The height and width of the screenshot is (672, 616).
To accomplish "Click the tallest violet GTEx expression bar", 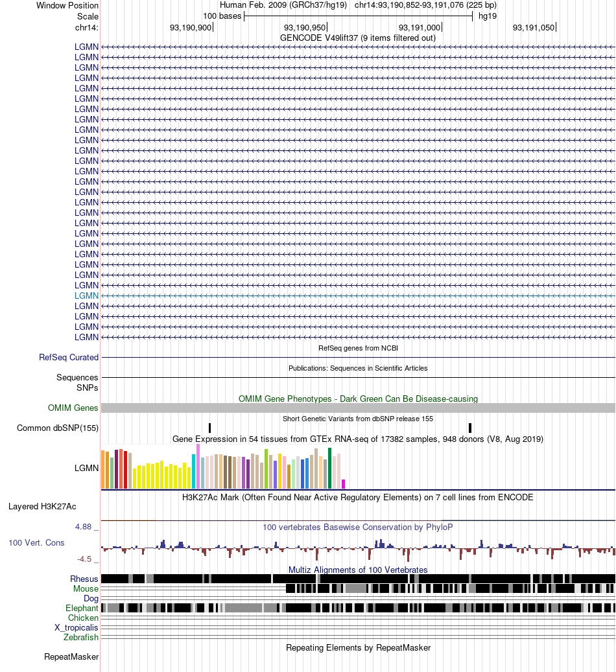I will pyautogui.click(x=198, y=467).
